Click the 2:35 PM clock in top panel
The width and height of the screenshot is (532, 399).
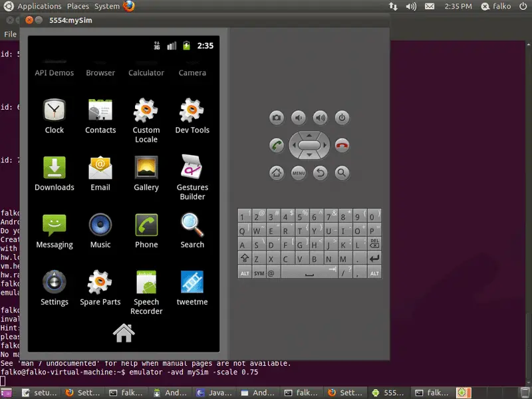pos(458,6)
